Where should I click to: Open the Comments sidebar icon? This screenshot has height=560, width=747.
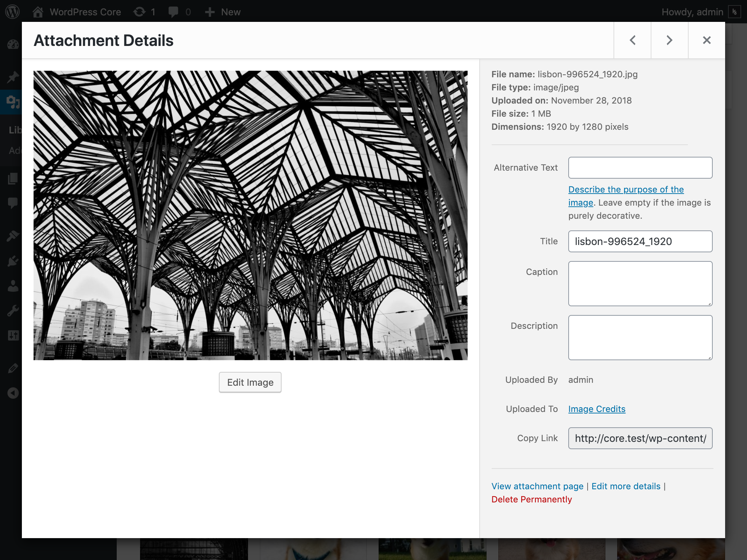pyautogui.click(x=13, y=203)
